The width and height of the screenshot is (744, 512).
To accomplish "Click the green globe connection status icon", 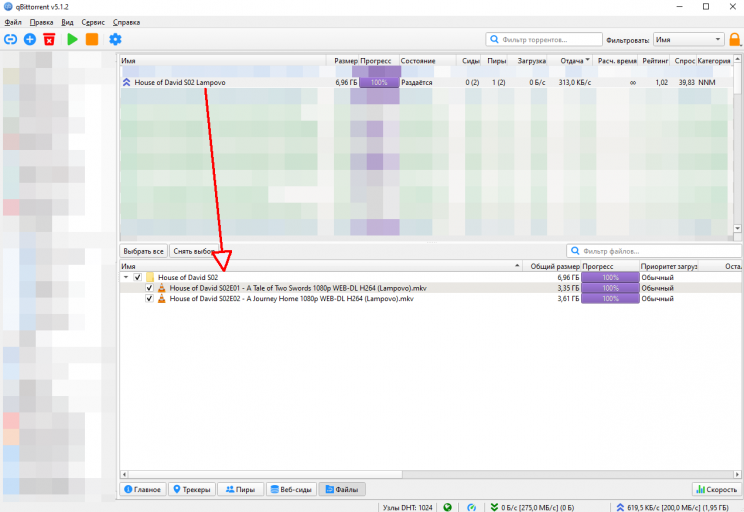I will (447, 507).
